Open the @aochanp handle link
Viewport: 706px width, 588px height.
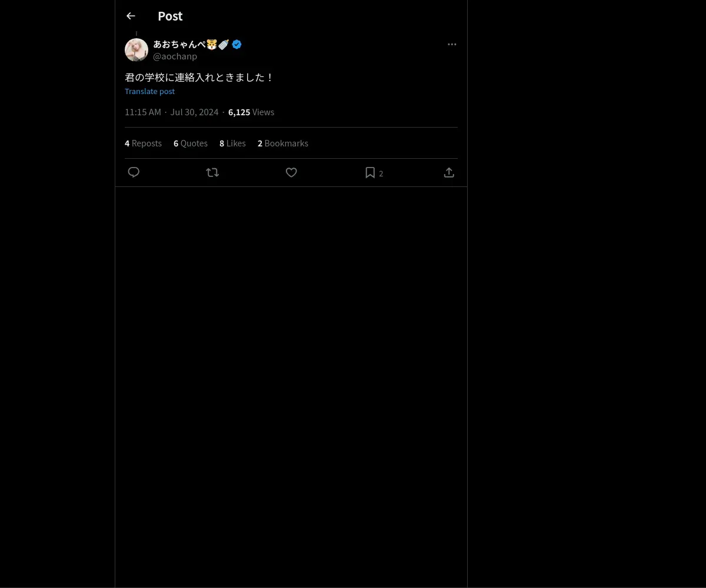pyautogui.click(x=175, y=56)
